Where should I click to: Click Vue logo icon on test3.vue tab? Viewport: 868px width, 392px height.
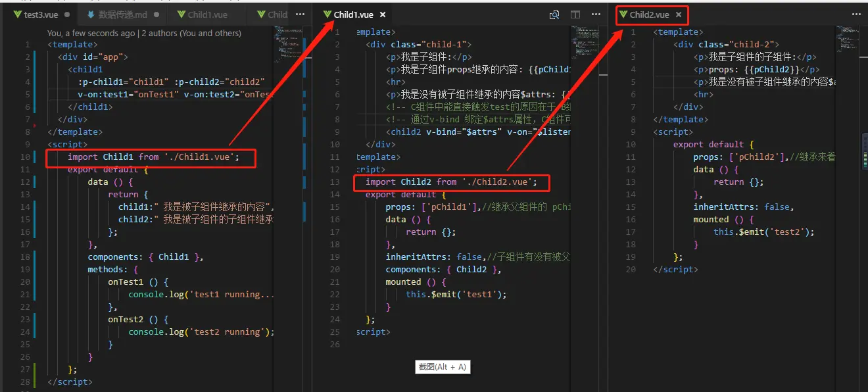point(18,14)
